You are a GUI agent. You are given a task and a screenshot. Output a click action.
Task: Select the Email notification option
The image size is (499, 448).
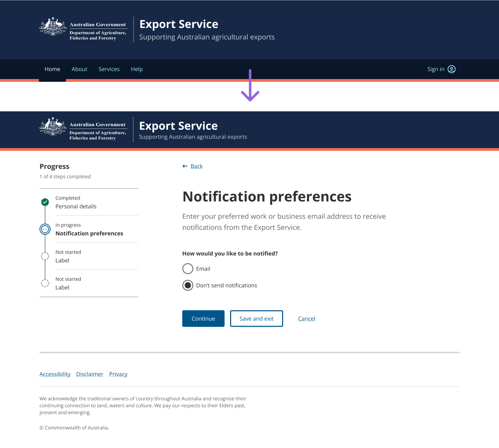tap(187, 269)
